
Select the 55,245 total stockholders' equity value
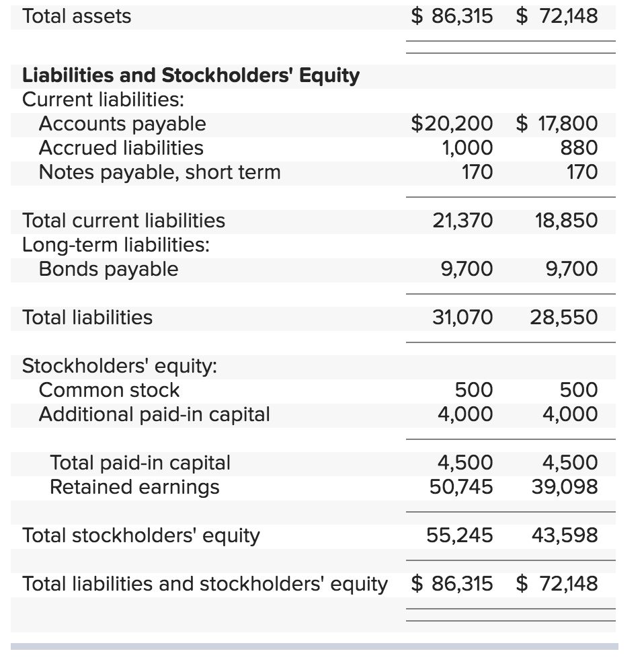[460, 535]
